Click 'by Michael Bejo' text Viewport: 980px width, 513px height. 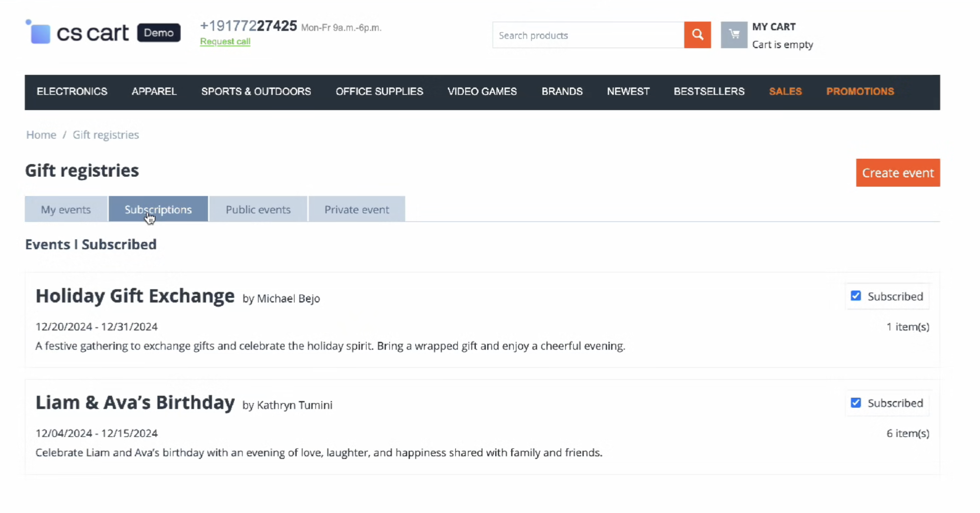[281, 299]
